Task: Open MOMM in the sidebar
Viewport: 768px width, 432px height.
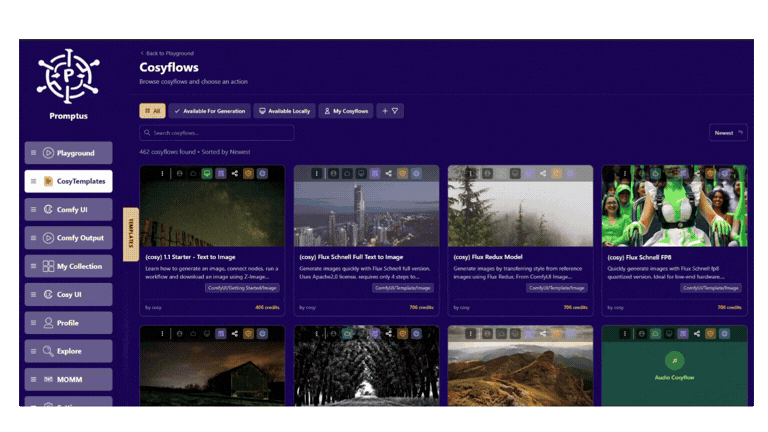Action: 69,380
